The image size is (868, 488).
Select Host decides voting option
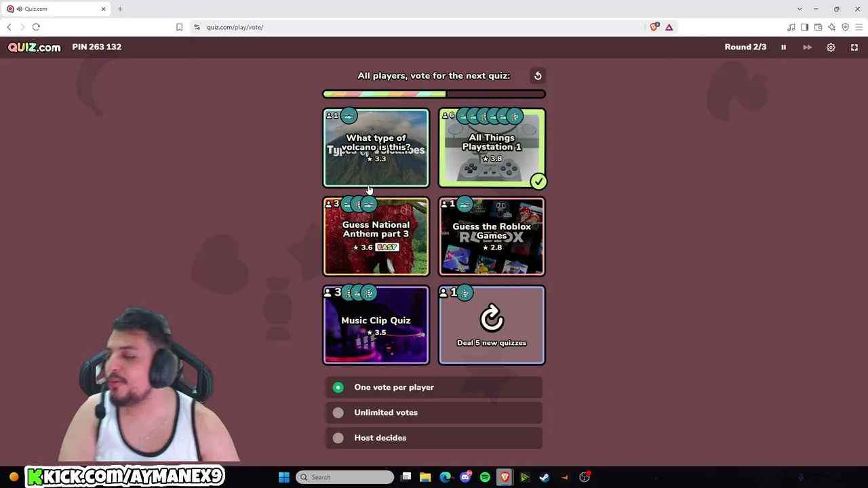coord(434,438)
